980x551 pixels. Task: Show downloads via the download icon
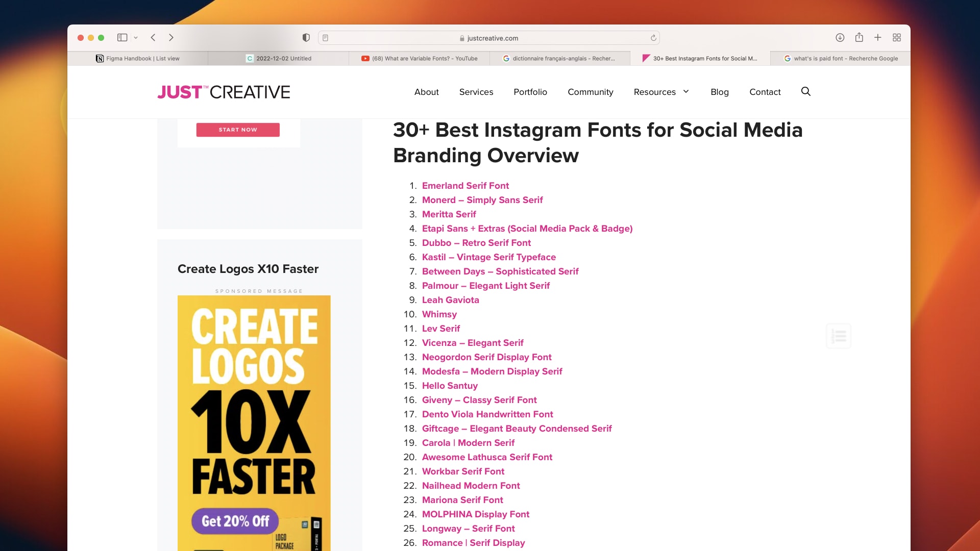point(840,38)
